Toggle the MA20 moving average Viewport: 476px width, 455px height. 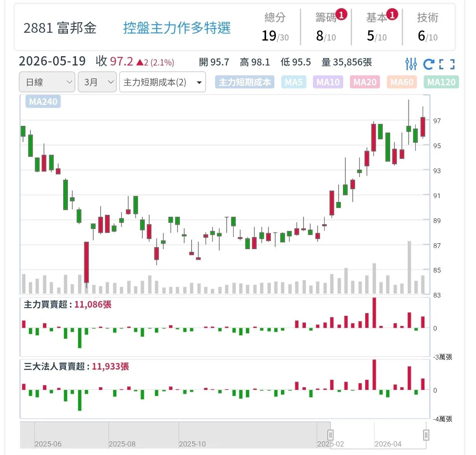point(365,82)
